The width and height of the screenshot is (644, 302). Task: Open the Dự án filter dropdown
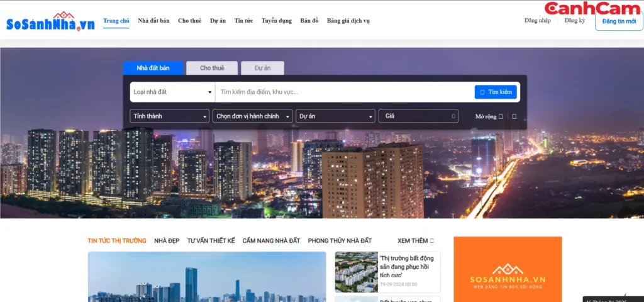336,116
